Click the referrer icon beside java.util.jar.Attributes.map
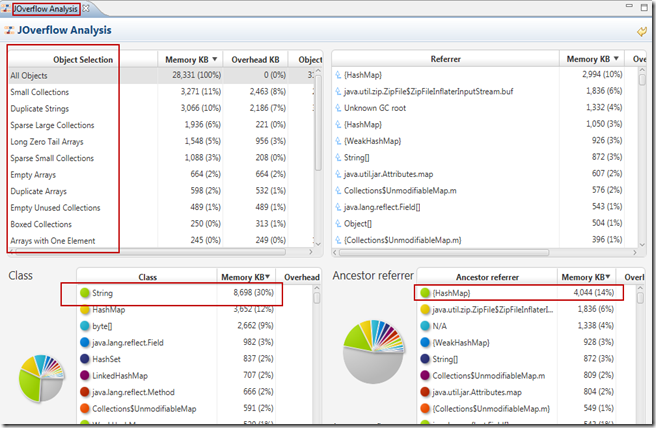656x428 pixels. coord(338,174)
